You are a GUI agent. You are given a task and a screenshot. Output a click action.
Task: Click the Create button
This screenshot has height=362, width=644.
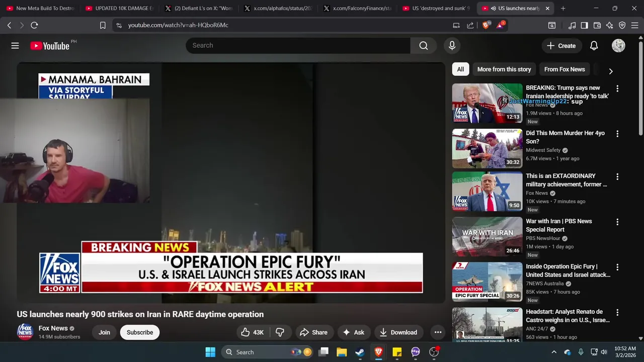pos(561,46)
